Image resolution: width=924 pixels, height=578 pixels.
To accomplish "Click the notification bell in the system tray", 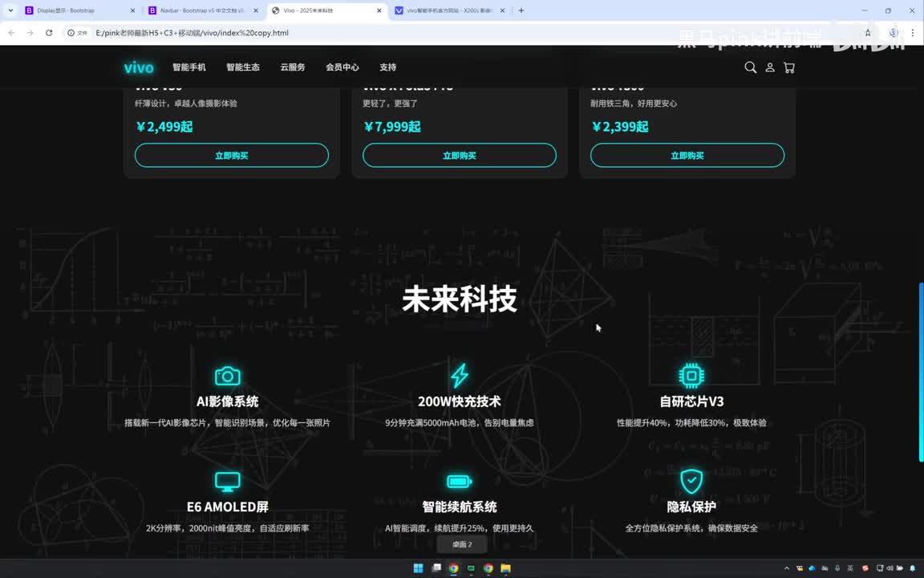I will (x=912, y=568).
